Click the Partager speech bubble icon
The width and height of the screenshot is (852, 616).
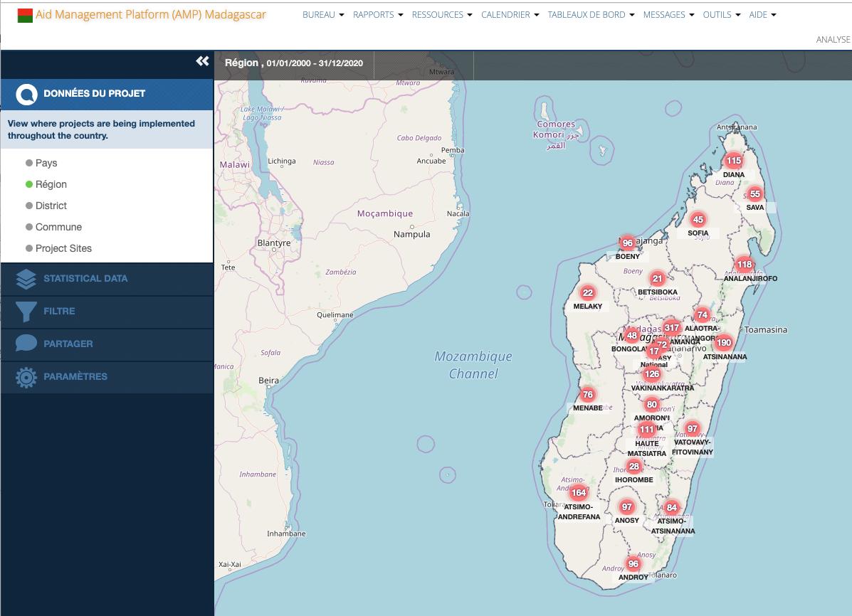click(26, 344)
